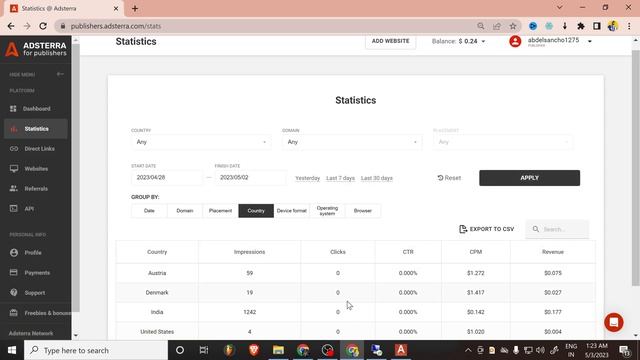640x360 pixels.
Task: Close the Statistics @ Adsterra tab
Action: pyautogui.click(x=116, y=8)
